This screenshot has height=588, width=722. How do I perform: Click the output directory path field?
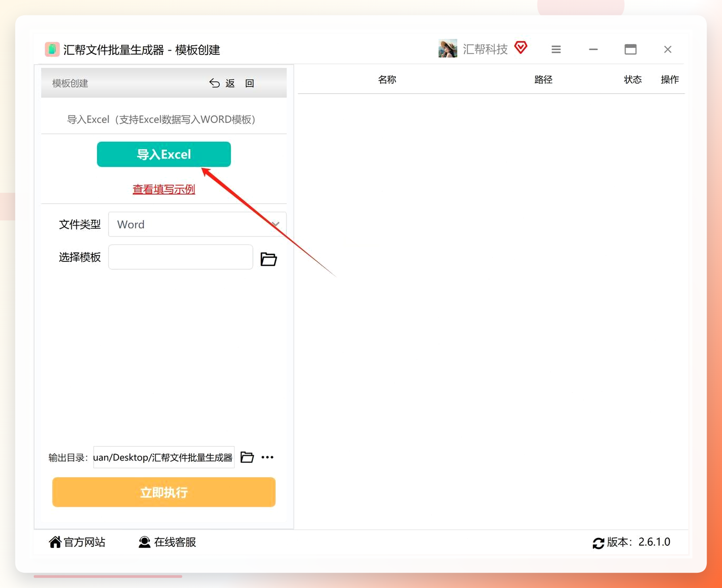point(164,457)
